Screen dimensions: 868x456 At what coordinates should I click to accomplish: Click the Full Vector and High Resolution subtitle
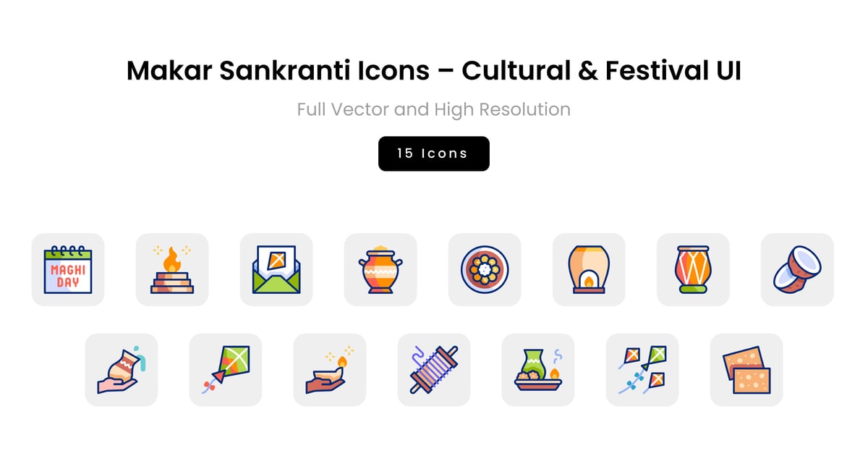(434, 110)
